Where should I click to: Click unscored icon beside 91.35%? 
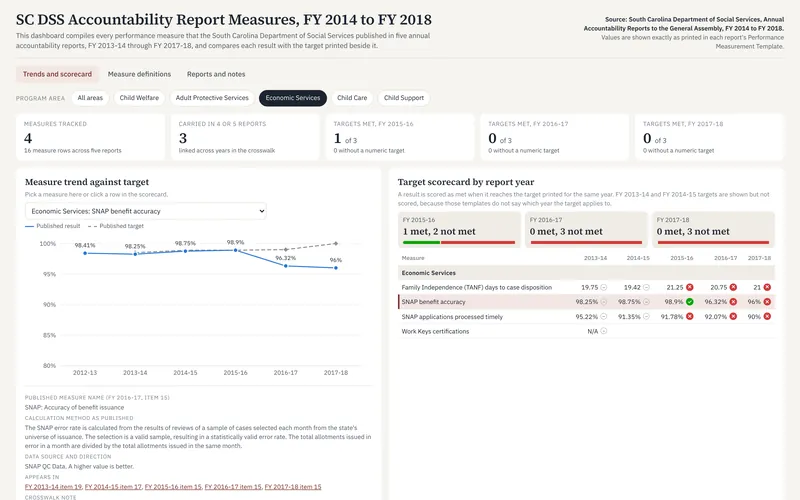click(646, 317)
